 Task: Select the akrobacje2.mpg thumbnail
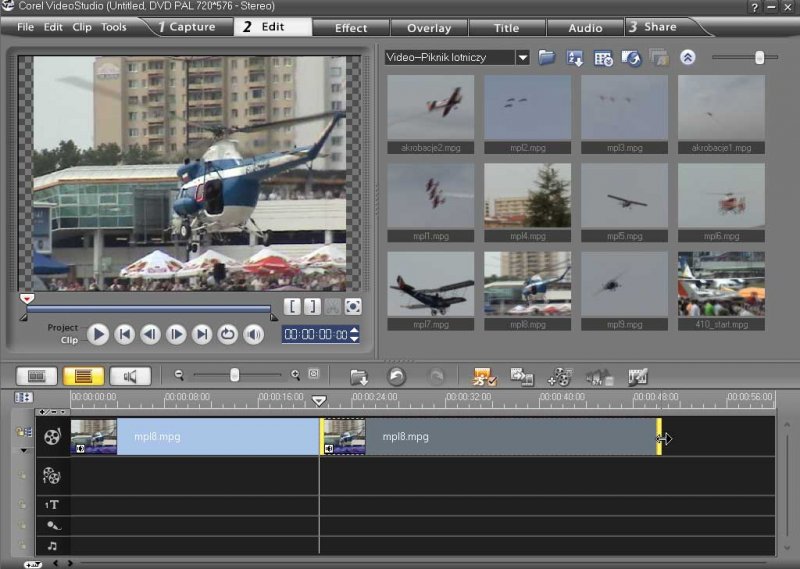430,108
